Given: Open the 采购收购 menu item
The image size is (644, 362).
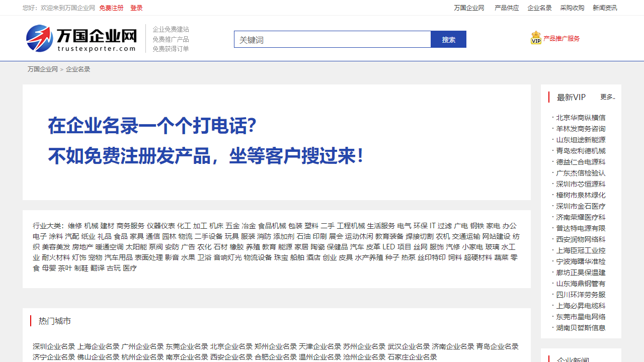Looking at the screenshot, I should 574,8.
